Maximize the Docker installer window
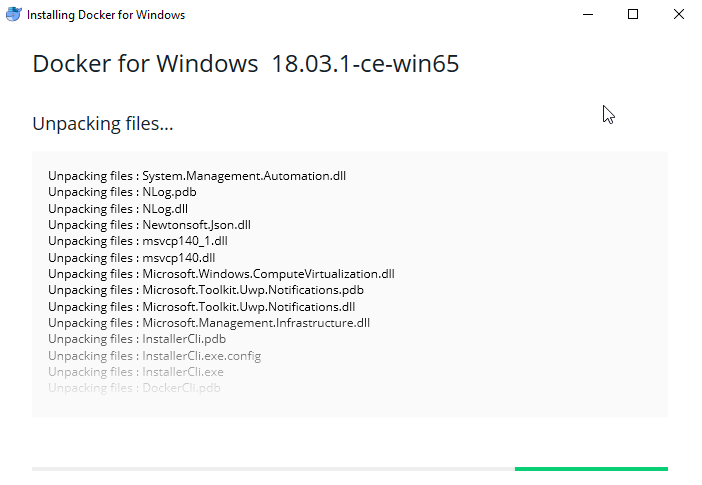The height and width of the screenshot is (485, 702). pyautogui.click(x=633, y=14)
